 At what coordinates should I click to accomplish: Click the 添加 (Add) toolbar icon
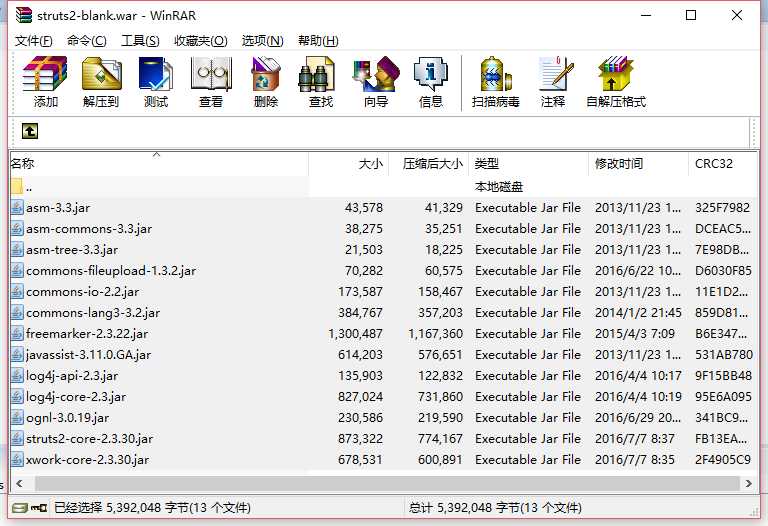45,74
